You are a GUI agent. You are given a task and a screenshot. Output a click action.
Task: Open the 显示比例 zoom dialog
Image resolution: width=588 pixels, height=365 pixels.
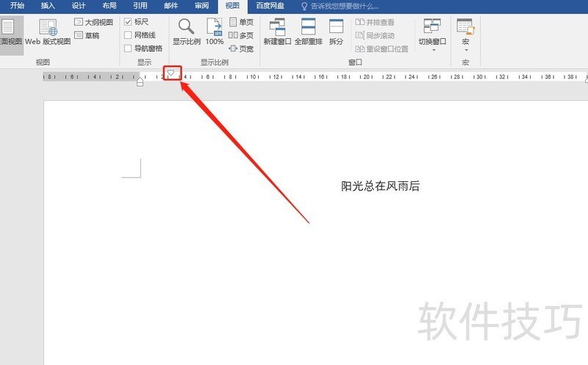click(x=187, y=32)
